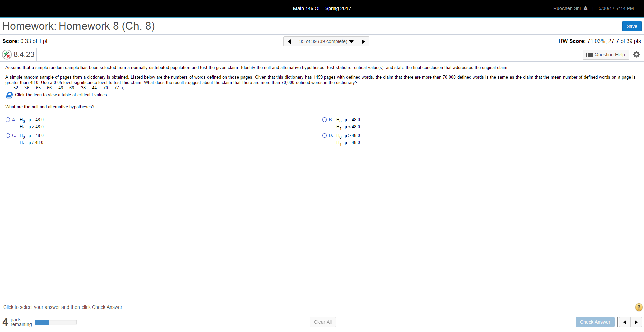Click the Question Help list icon
The width and height of the screenshot is (644, 332).
590,55
